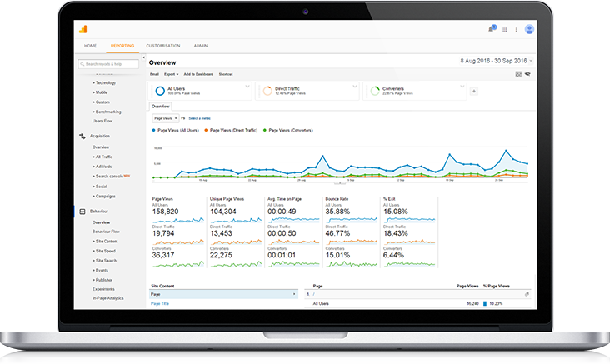This screenshot has width=610, height=364.
Task: Click the All Users segment ring icon
Action: pos(160,91)
